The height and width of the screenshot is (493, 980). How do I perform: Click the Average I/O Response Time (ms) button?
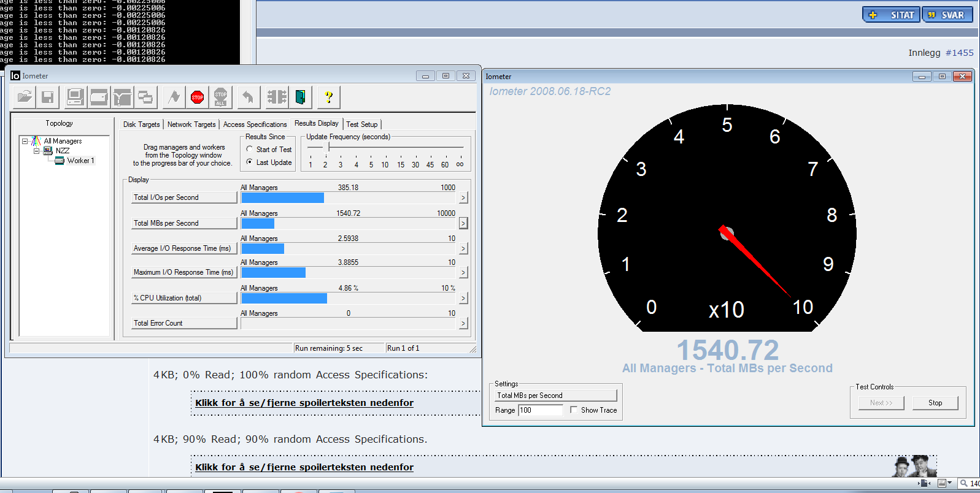(184, 248)
